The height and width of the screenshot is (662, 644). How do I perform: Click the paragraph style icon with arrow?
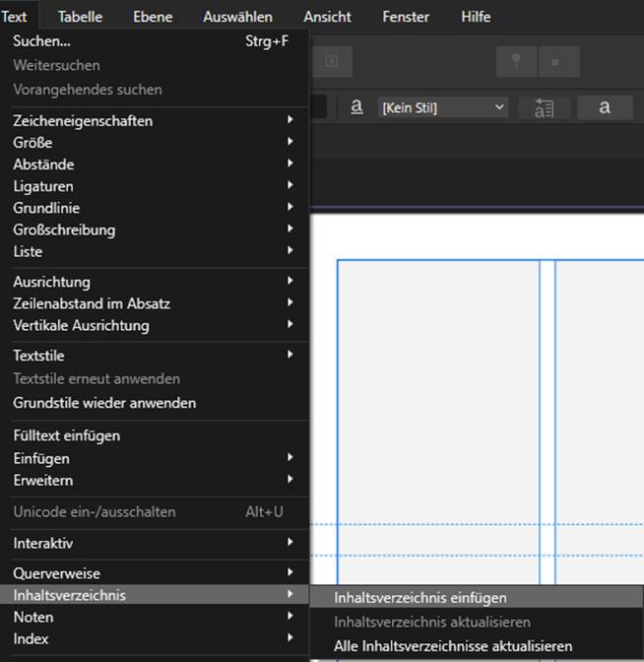click(544, 107)
